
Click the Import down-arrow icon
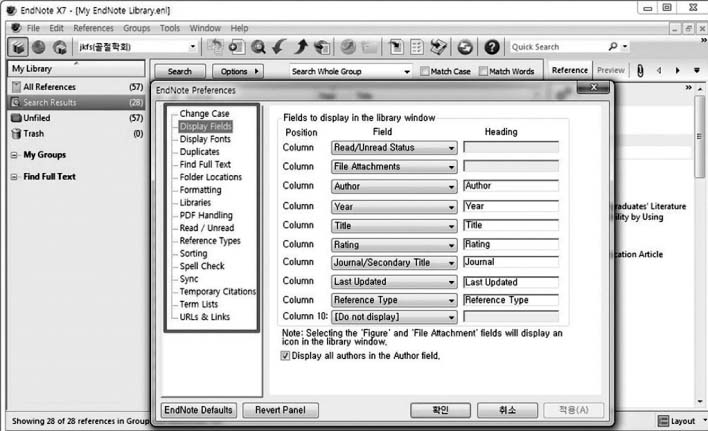click(x=280, y=46)
